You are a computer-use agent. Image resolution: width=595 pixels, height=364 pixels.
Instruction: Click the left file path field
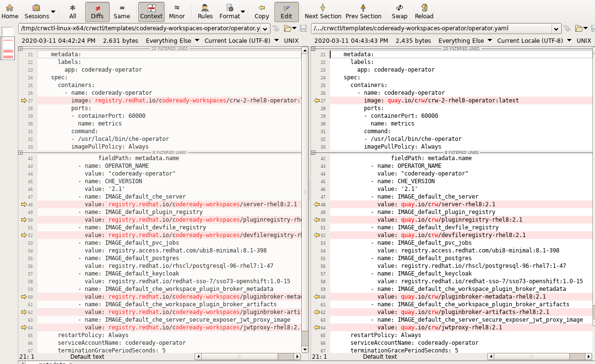tap(140, 28)
